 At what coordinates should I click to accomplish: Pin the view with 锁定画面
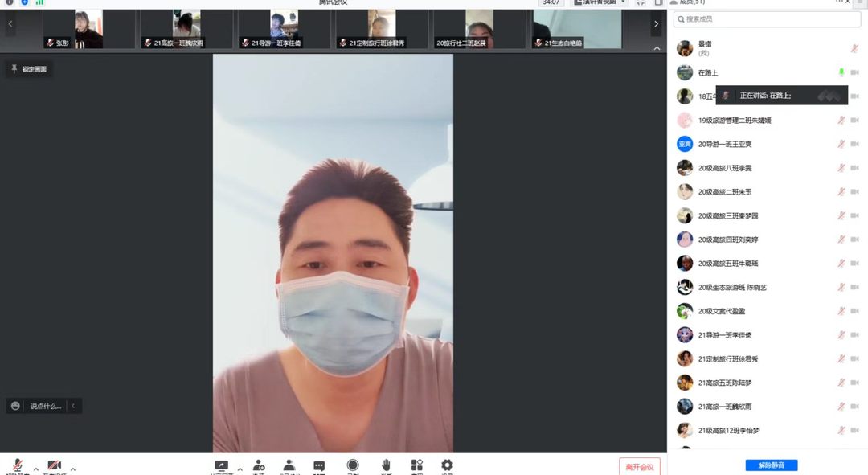click(30, 69)
